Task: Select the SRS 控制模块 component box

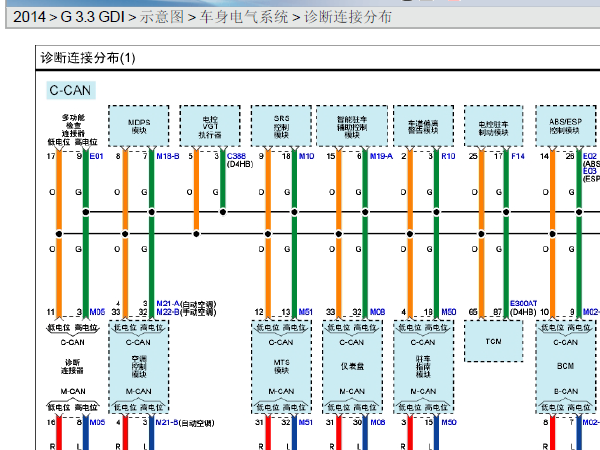Action: pyautogui.click(x=281, y=126)
